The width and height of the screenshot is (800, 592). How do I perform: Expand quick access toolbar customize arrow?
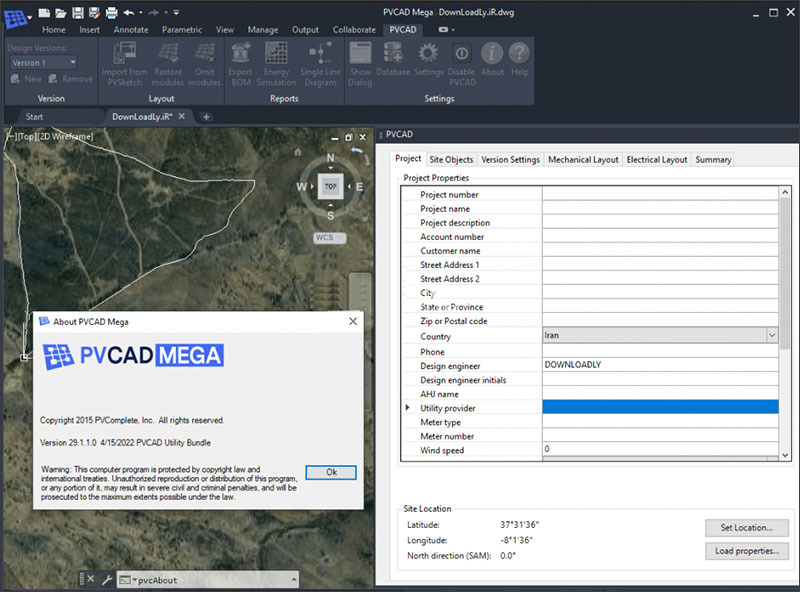176,12
